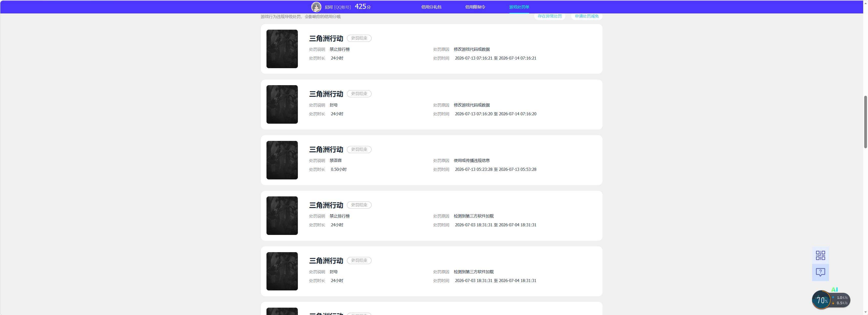Screen dimensions: 868x315
Task: Open the QR code icon on the right
Action: point(820,255)
